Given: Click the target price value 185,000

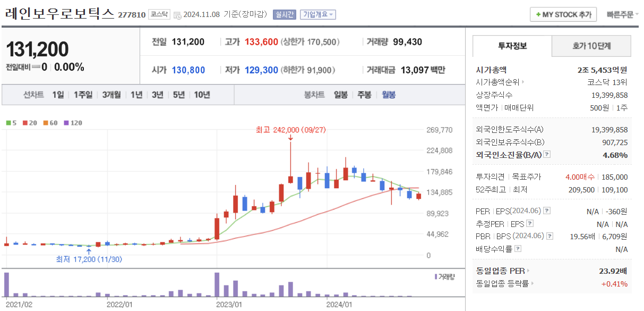Looking at the screenshot, I should click(615, 177).
